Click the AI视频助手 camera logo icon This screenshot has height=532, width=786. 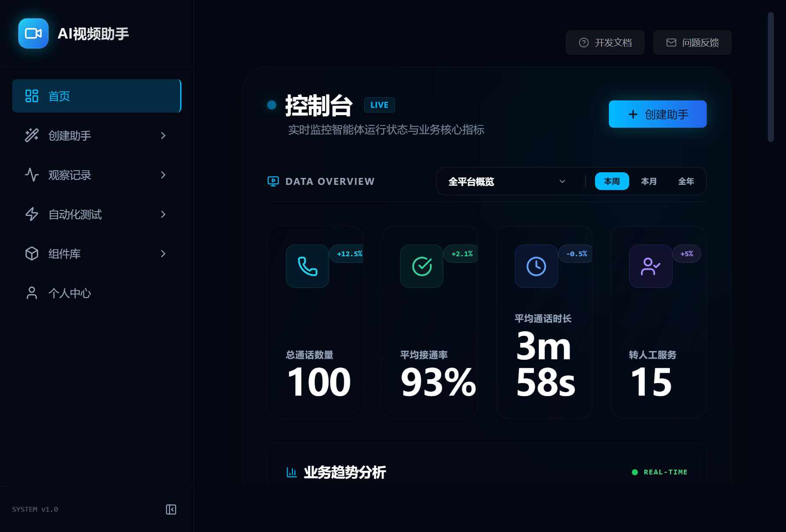point(33,33)
